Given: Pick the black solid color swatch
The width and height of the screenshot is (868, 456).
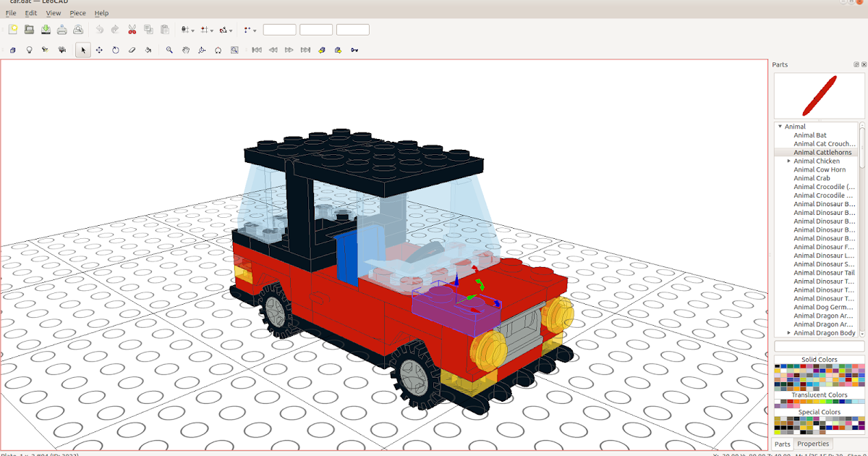Looking at the screenshot, I should point(778,366).
